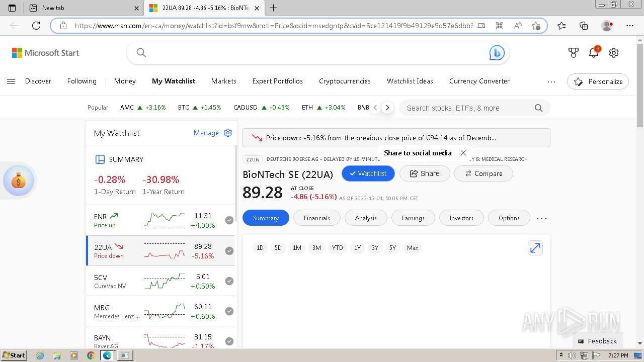The width and height of the screenshot is (644, 362).
Task: Open the Favorites list icon in Edge toolbar
Action: [x=561, y=26]
